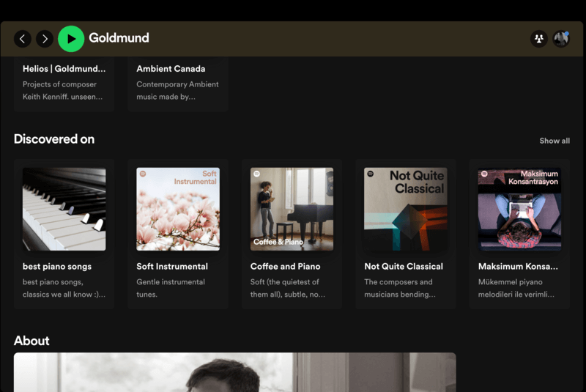Open the Coffee and Piano cover image
Image resolution: width=586 pixels, height=392 pixels.
(292, 209)
